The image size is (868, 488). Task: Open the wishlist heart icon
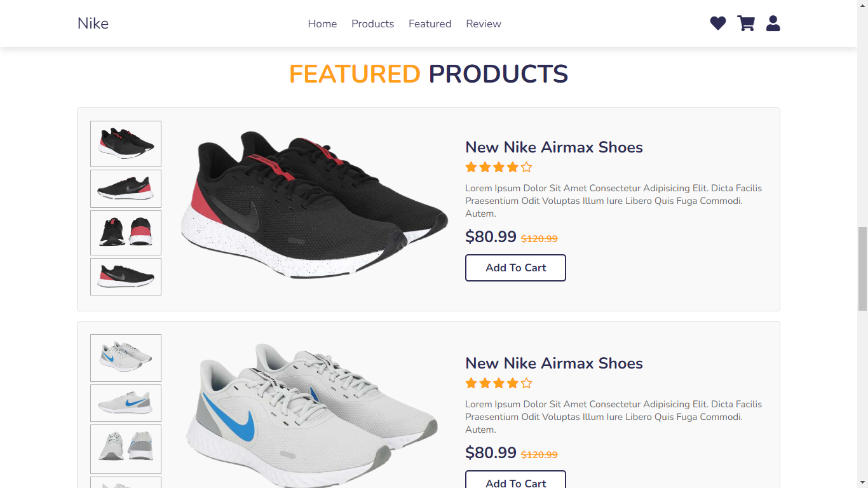(x=717, y=24)
